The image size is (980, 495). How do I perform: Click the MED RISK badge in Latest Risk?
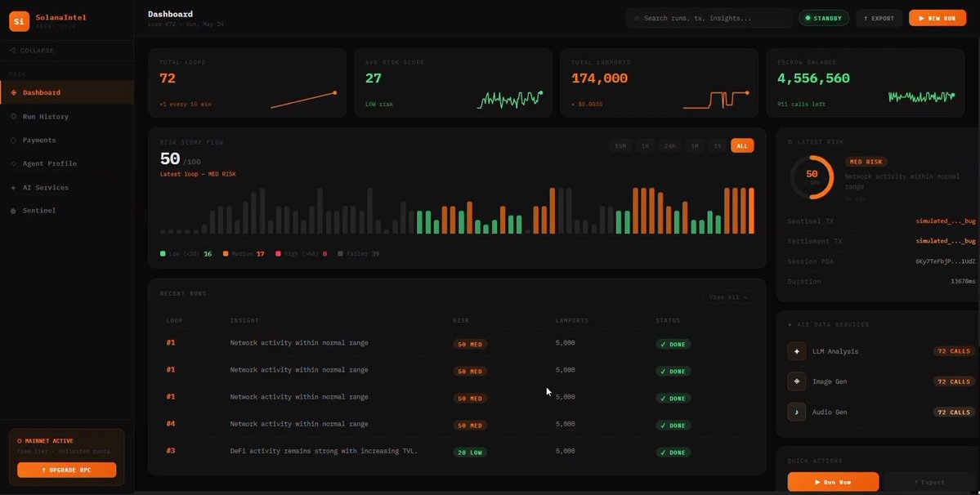pyautogui.click(x=866, y=162)
